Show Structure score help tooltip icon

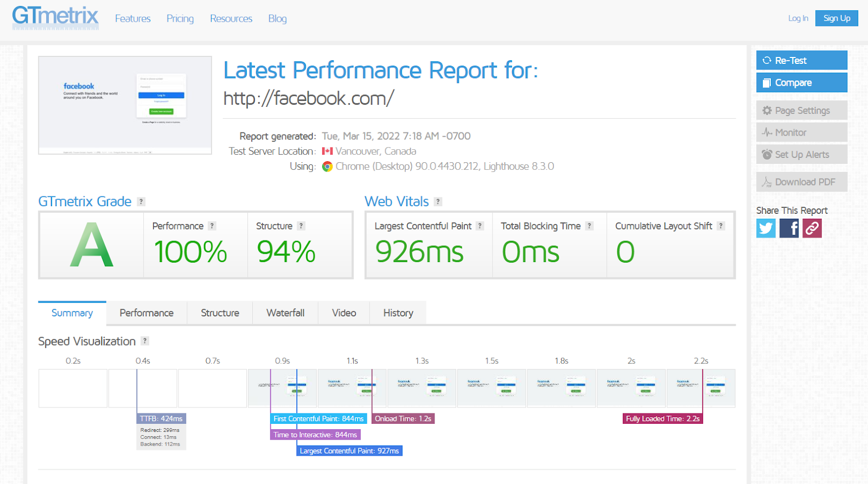[x=301, y=226]
